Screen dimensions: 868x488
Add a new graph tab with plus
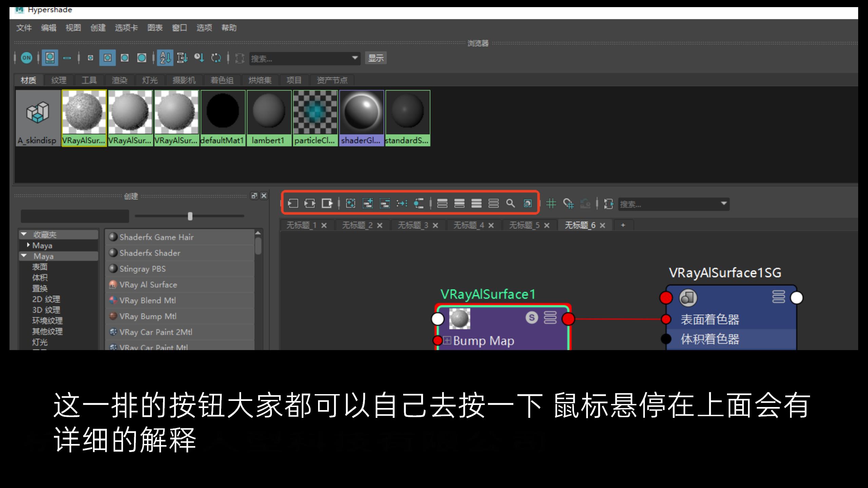pos(623,225)
